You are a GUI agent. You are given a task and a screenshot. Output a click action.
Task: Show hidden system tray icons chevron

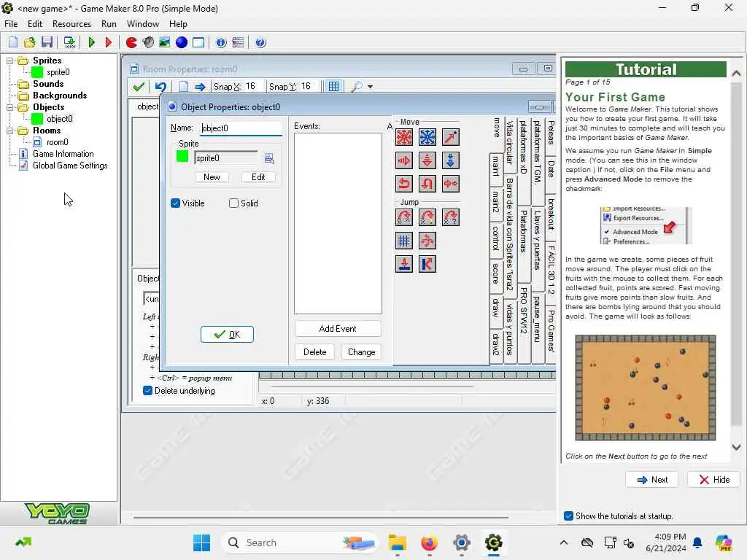click(564, 542)
